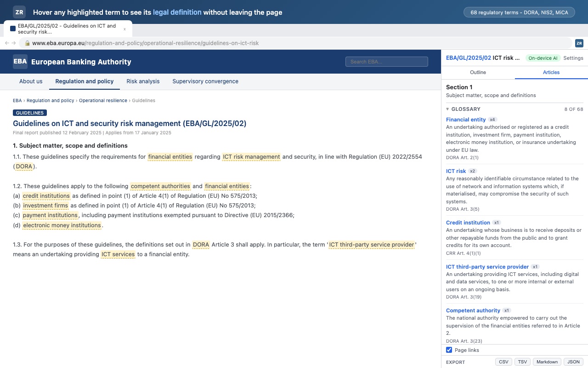This screenshot has height=368, width=588.
Task: Click the highlighted 'ICT risk management' term
Action: [251, 157]
